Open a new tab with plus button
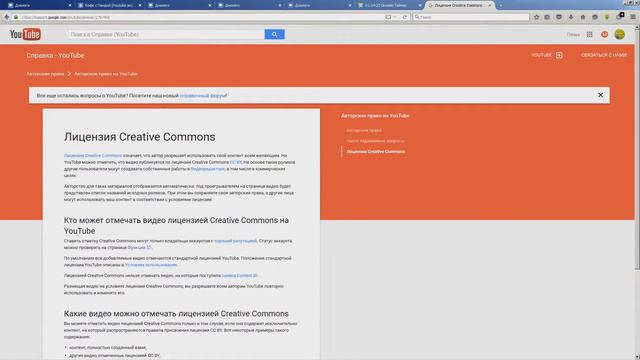Screen dimensions: 640x360 (x=501, y=5)
